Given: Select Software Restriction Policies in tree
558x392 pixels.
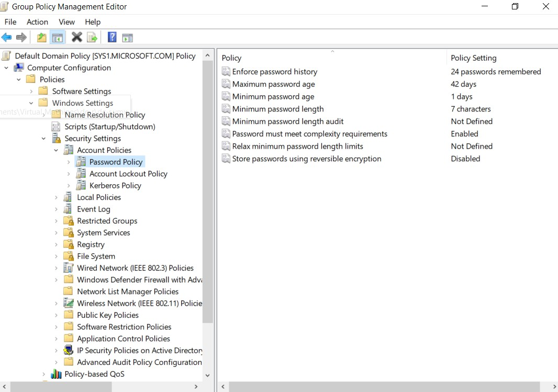Looking at the screenshot, I should [124, 327].
